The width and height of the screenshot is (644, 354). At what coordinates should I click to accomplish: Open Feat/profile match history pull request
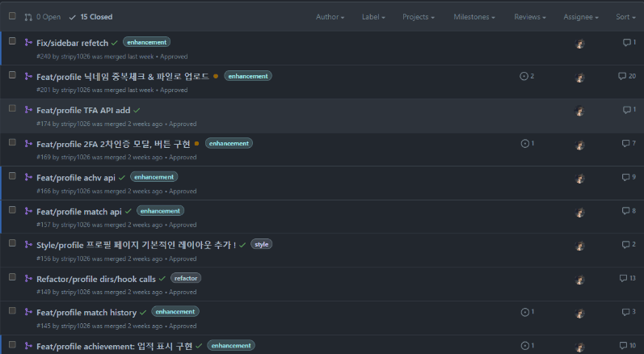[86, 313]
